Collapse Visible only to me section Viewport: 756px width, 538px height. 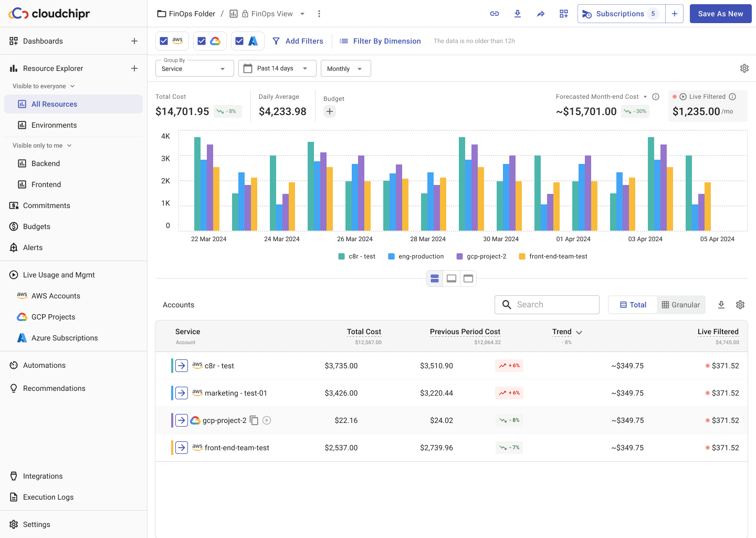coord(69,146)
